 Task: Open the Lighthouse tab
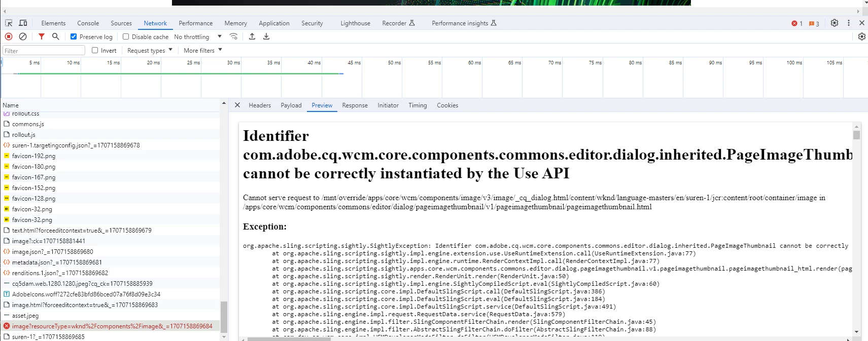(355, 23)
